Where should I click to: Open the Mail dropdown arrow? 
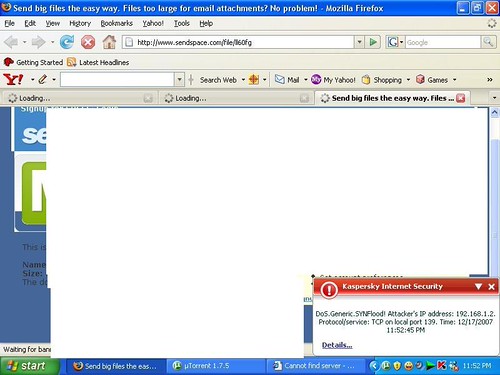click(305, 80)
